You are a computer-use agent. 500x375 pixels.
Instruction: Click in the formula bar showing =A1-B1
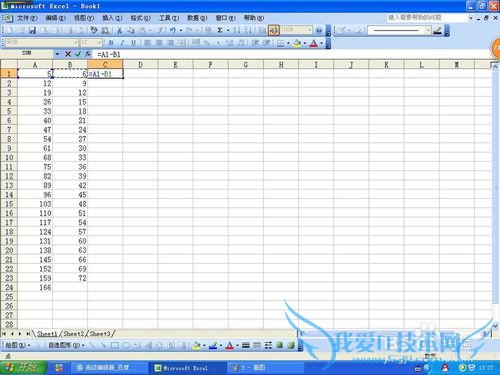292,54
